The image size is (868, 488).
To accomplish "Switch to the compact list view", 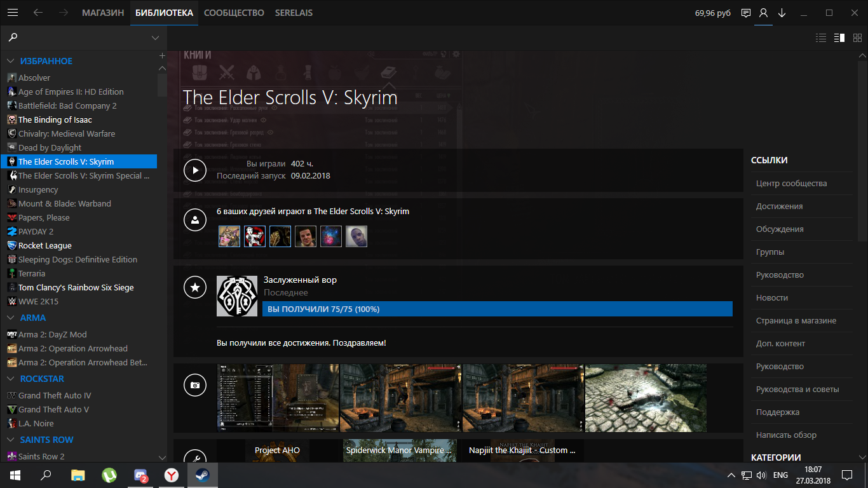I will (x=821, y=37).
